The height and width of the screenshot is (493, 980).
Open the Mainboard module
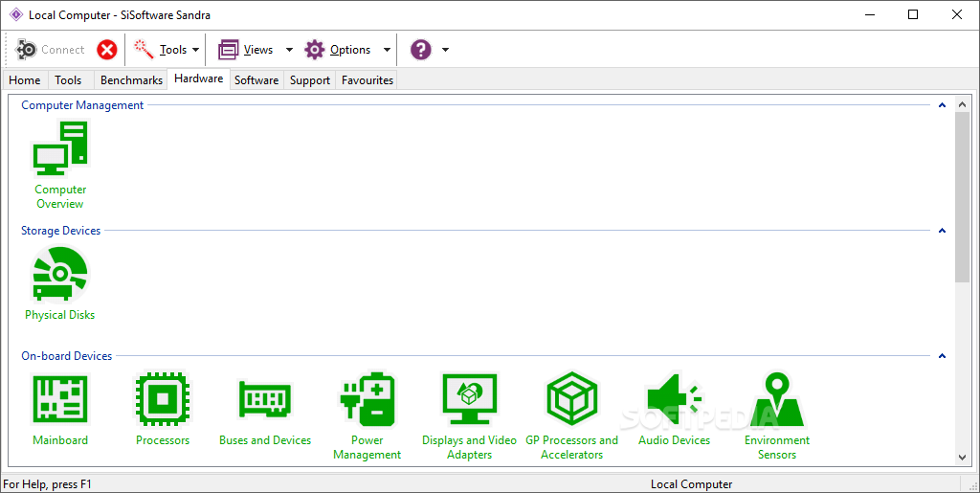[60, 410]
